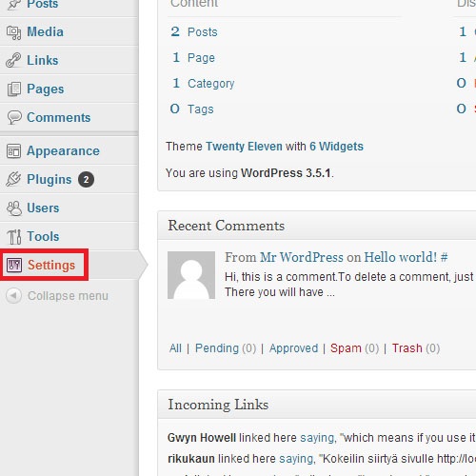Click the Users people icon
The height and width of the screenshot is (476, 476).
14,208
